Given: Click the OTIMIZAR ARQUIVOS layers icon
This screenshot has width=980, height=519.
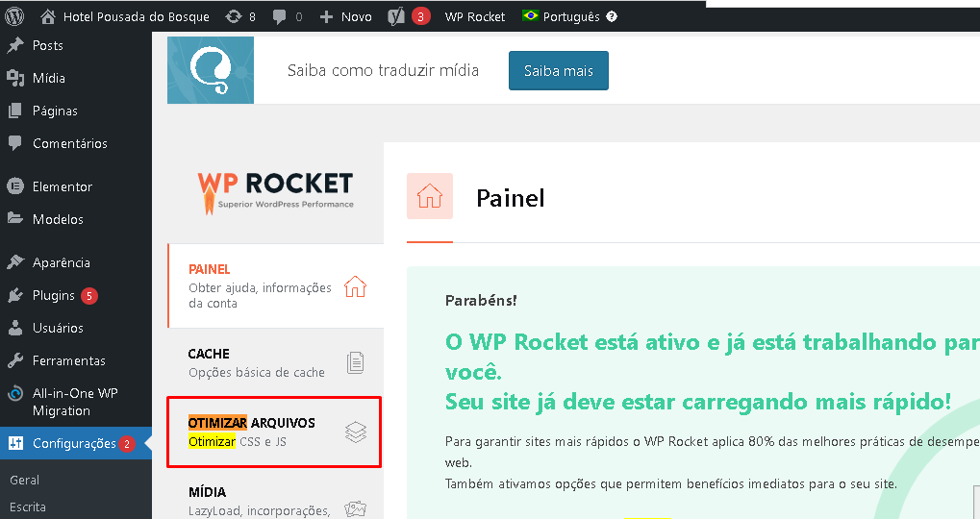Looking at the screenshot, I should point(356,432).
